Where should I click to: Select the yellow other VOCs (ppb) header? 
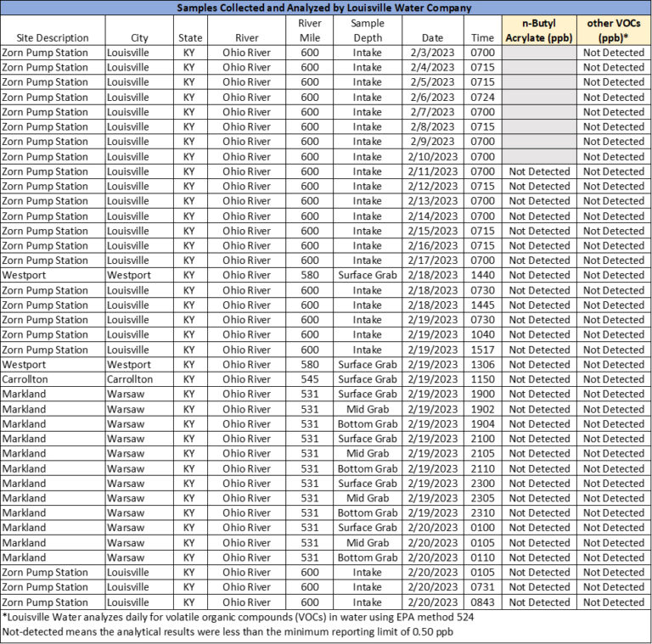pos(614,31)
